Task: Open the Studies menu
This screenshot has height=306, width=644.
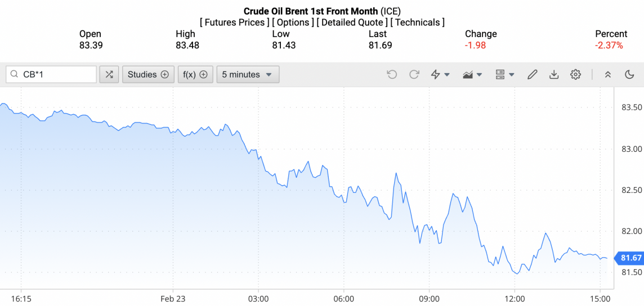Action: (148, 74)
